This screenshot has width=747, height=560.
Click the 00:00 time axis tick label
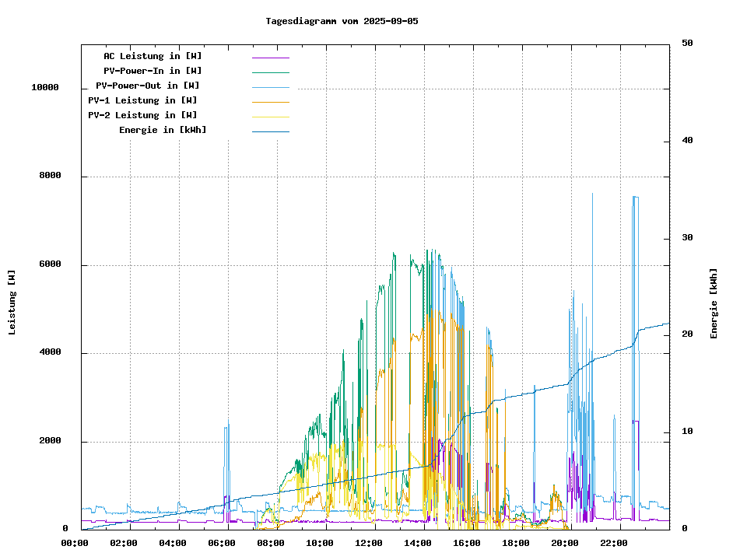(75, 543)
